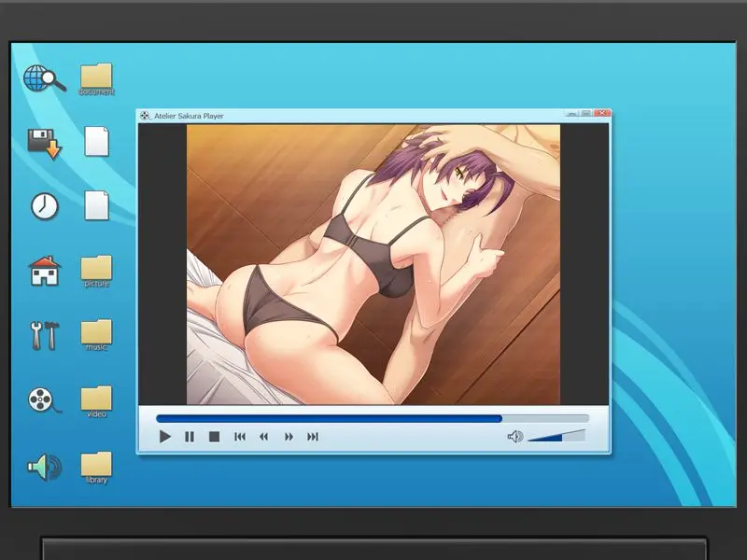
Task: Minimize the Atelier Sakura Player window
Action: coord(571,113)
